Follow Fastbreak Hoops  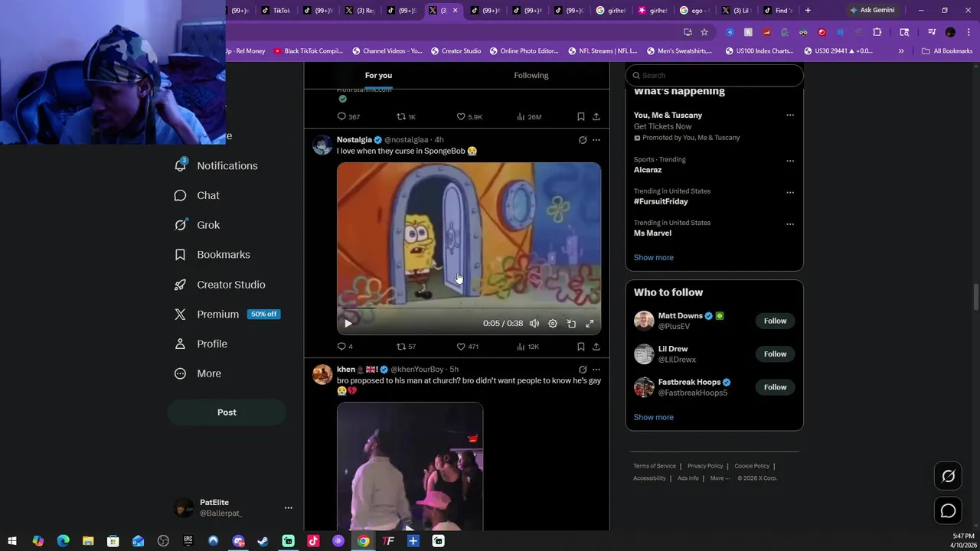click(775, 387)
